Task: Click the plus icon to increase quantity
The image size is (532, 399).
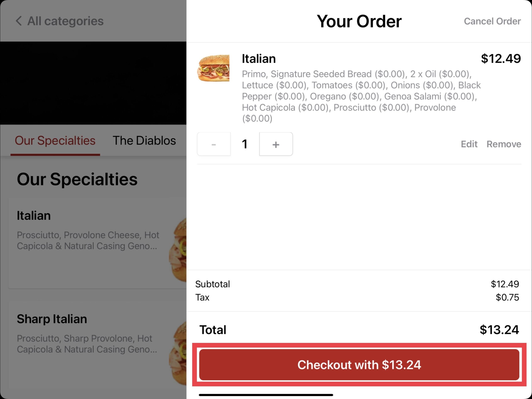Action: point(276,144)
